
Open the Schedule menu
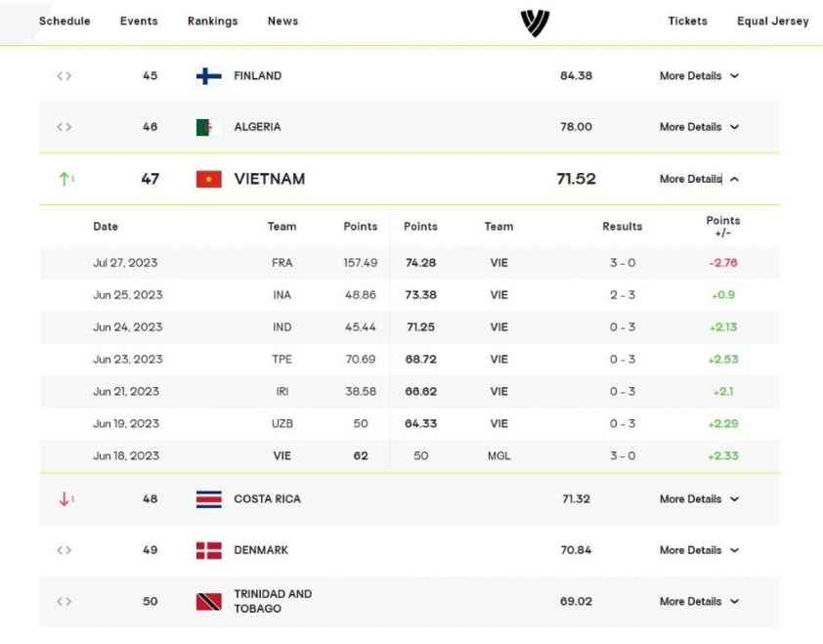[65, 21]
